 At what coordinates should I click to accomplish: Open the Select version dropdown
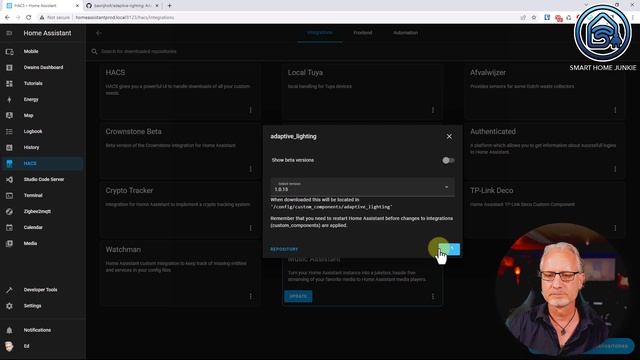(x=362, y=187)
